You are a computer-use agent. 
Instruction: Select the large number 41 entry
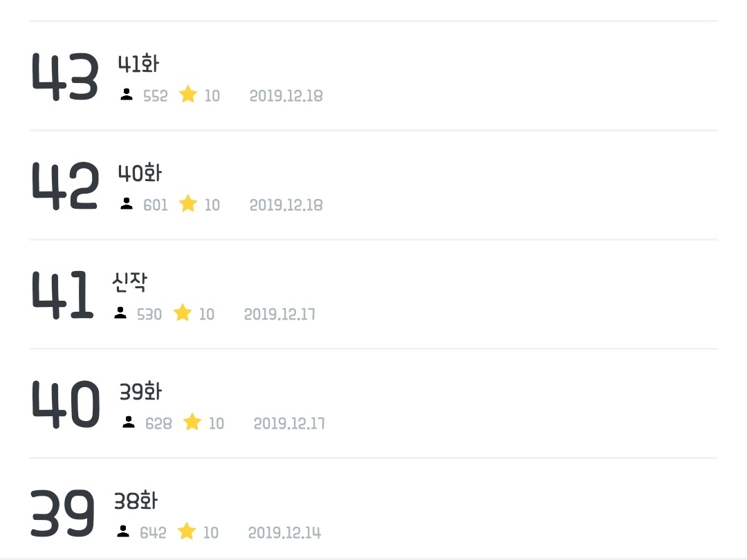coord(62,295)
